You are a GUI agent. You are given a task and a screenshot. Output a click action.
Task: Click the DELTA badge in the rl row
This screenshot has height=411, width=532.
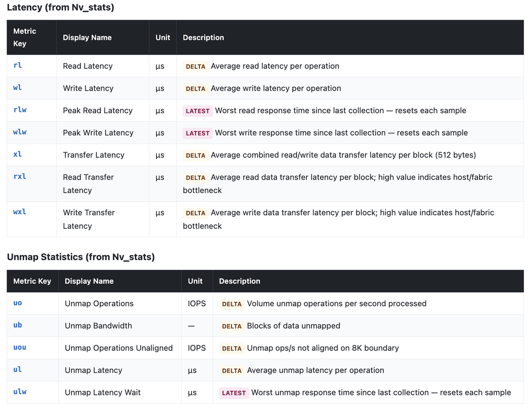coord(196,67)
